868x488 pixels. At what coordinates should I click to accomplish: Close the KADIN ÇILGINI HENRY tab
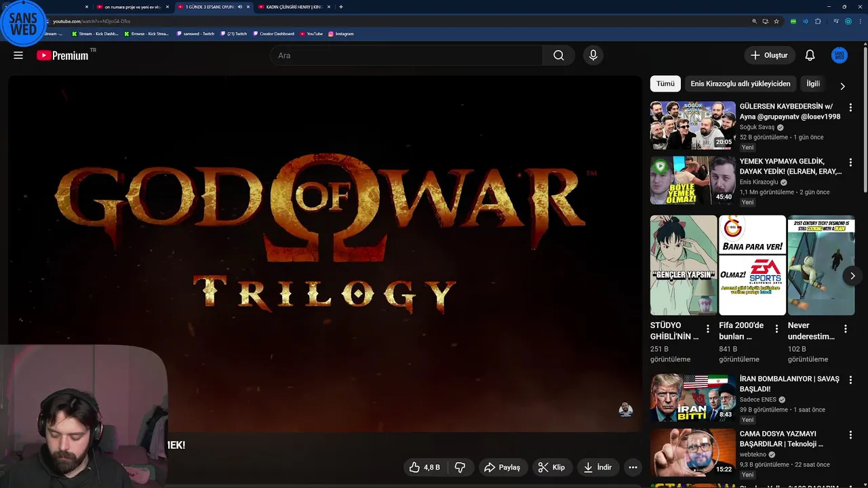pos(329,7)
